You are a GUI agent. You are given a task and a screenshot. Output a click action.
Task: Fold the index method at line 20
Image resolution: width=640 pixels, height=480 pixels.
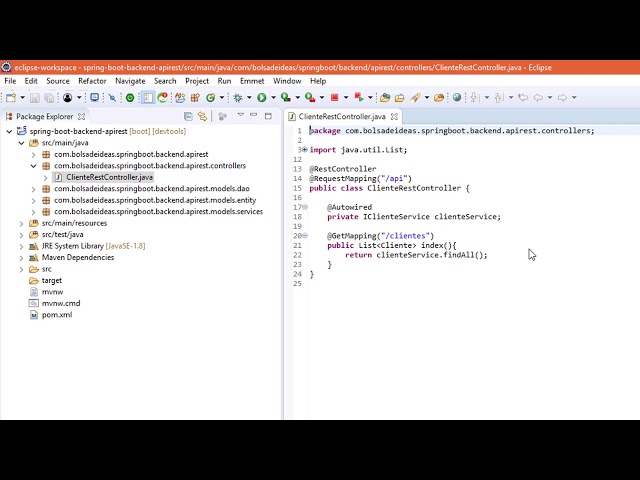[x=304, y=236]
